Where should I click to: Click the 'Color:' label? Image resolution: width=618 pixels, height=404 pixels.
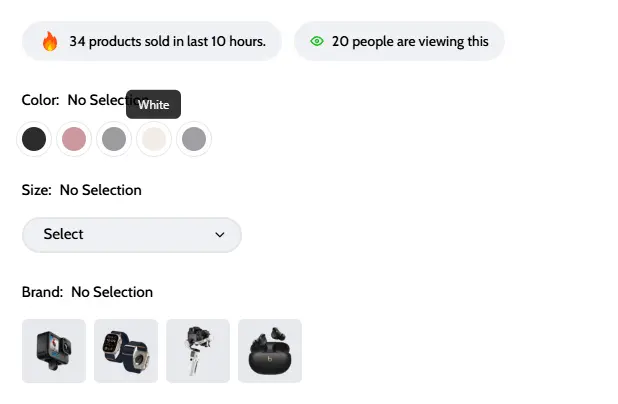click(40, 100)
